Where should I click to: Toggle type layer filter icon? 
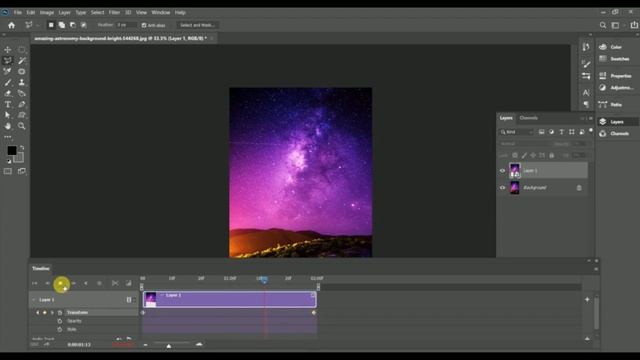pyautogui.click(x=562, y=132)
